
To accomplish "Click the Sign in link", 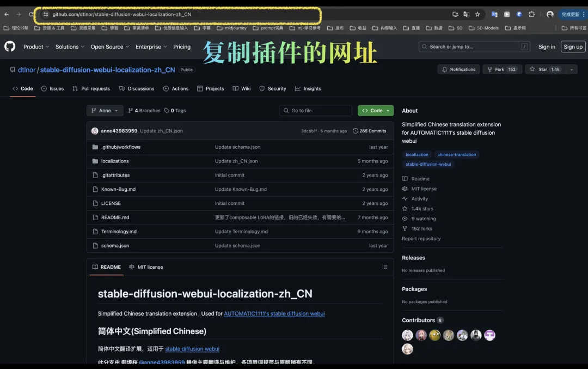I will coord(547,47).
